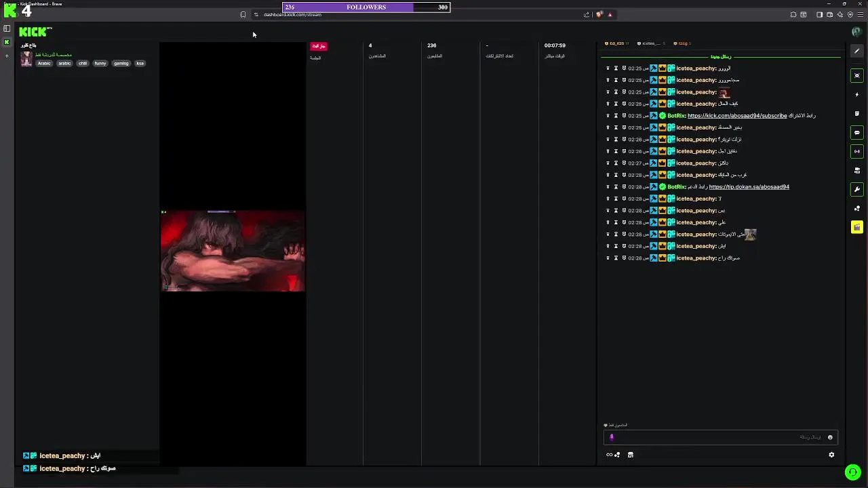This screenshot has height=488, width=868.
Task: Click the pencil edit icon in right sidebar
Action: click(x=857, y=51)
